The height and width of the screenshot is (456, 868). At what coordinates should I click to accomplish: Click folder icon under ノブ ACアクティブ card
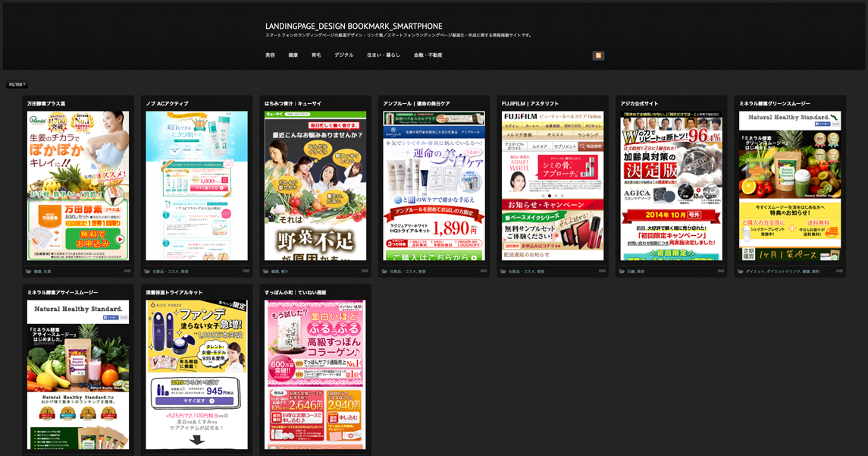(147, 272)
